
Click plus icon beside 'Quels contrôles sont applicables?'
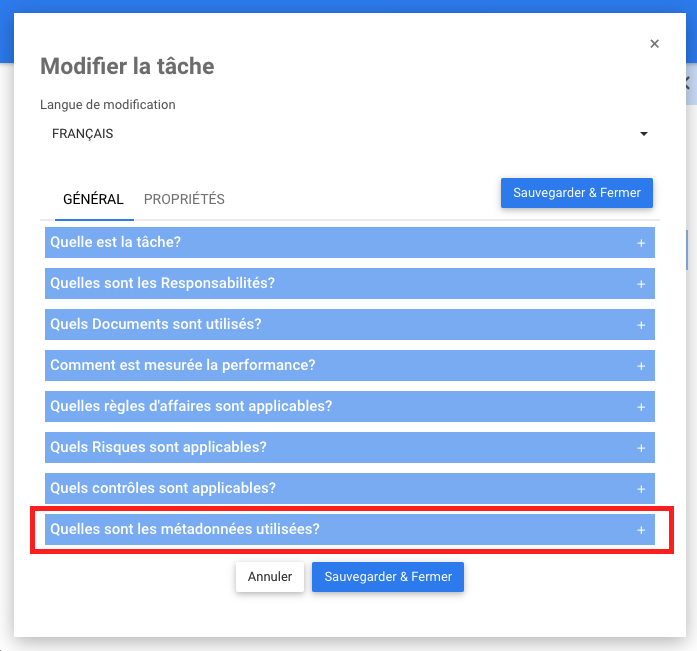pos(641,489)
